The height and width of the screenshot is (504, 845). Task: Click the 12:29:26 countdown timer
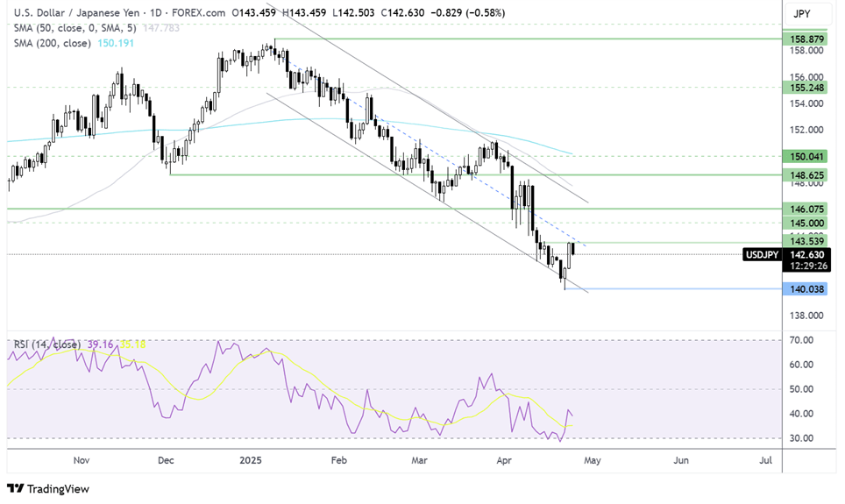pos(808,266)
